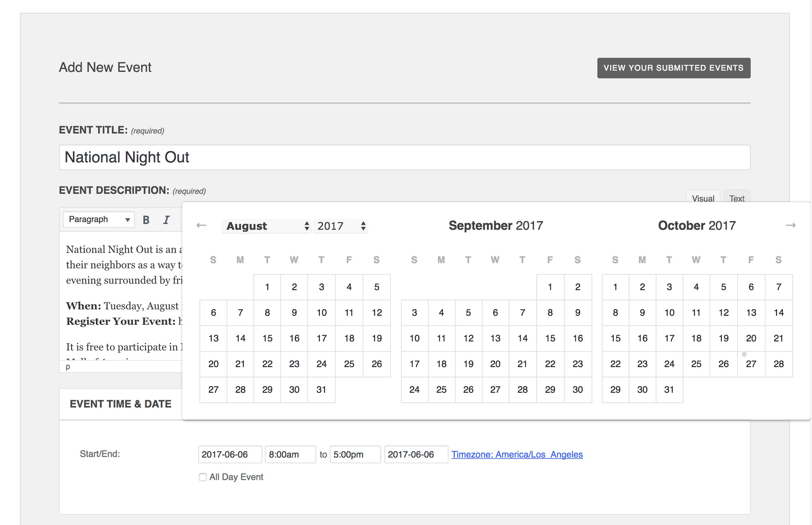Advance calendar with right arrow
This screenshot has width=812, height=525.
790,225
